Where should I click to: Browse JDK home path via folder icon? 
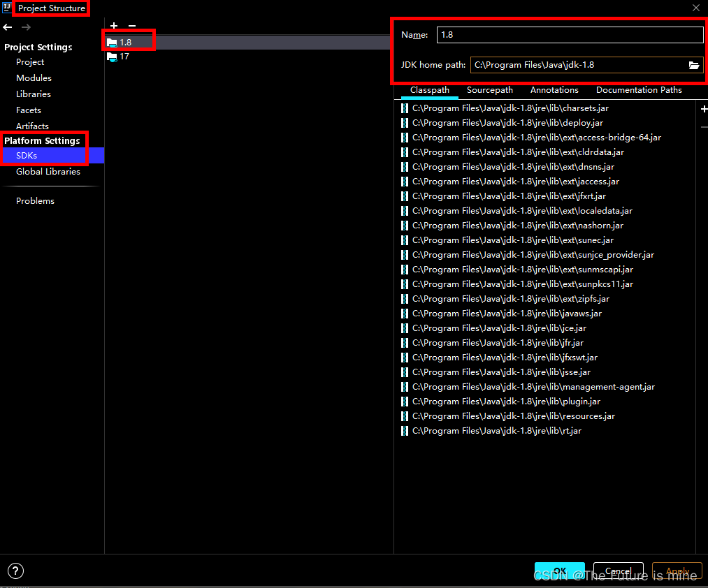pos(694,65)
